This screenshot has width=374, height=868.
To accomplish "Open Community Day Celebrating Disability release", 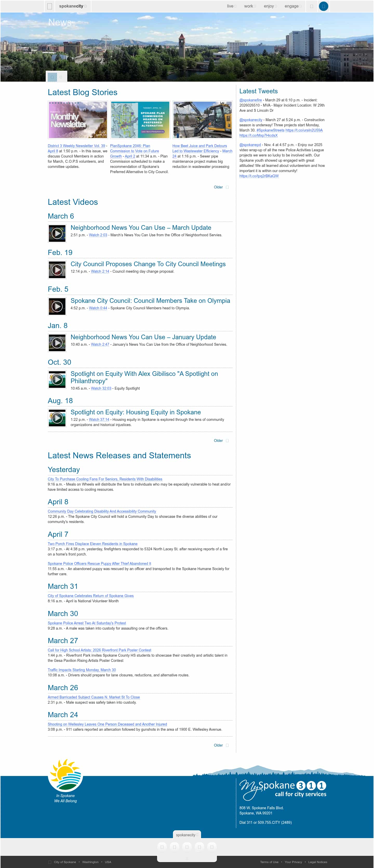I will tap(102, 511).
